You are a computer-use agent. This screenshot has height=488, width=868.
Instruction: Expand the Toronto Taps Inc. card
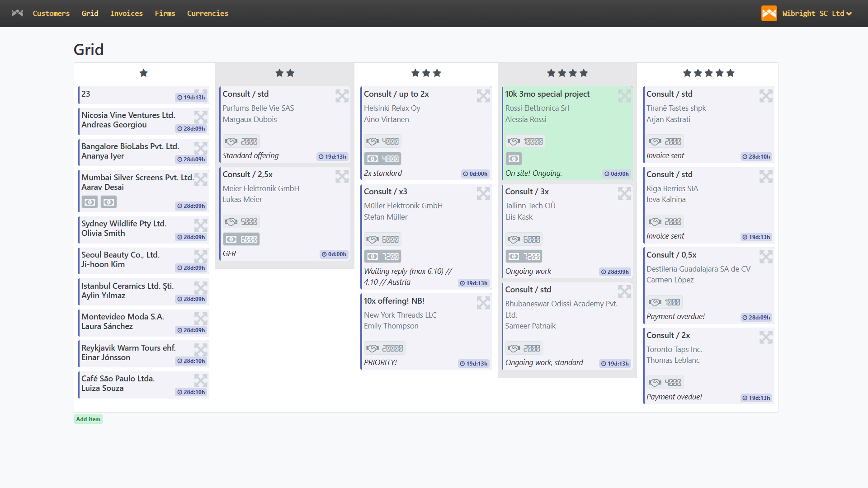click(x=766, y=337)
